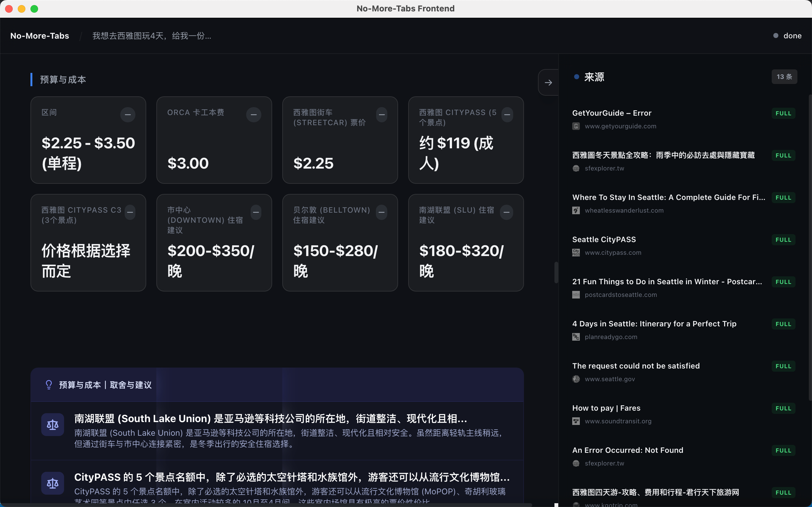The height and width of the screenshot is (507, 812).
Task: Click minus icon on 区间 card
Action: click(128, 115)
